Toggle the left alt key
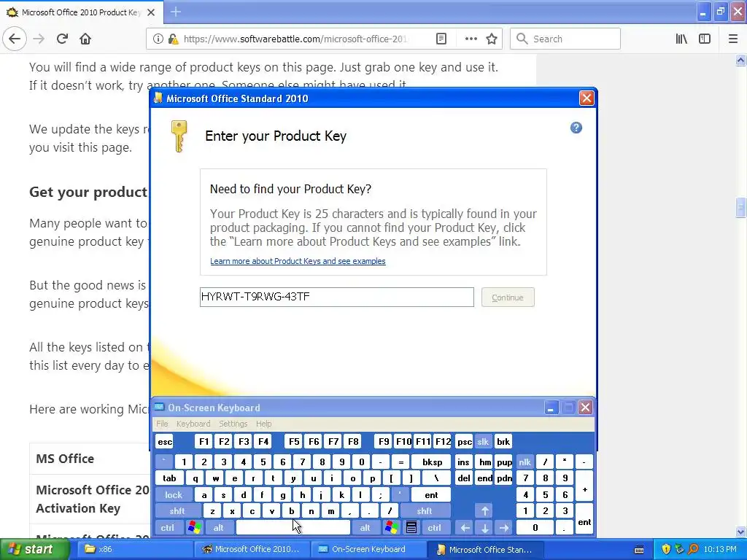This screenshot has height=560, width=747. pos(219,528)
